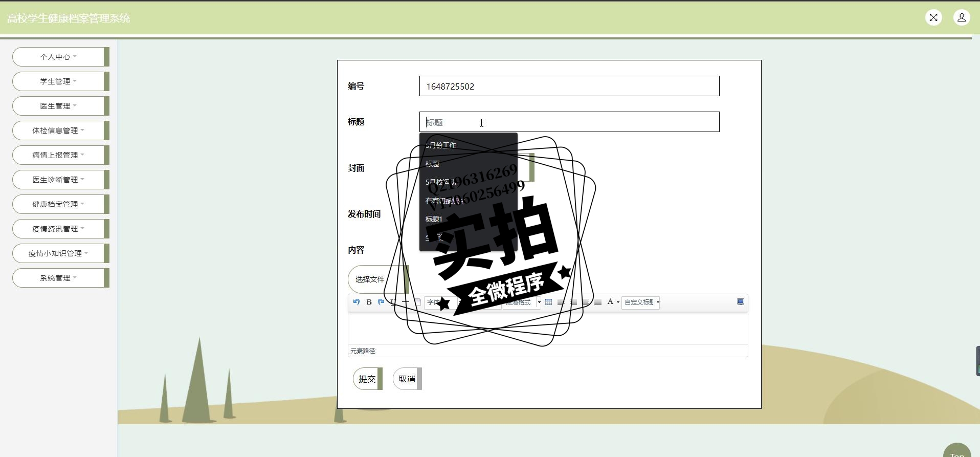
Task: Click the 提交 submit button
Action: (x=367, y=379)
